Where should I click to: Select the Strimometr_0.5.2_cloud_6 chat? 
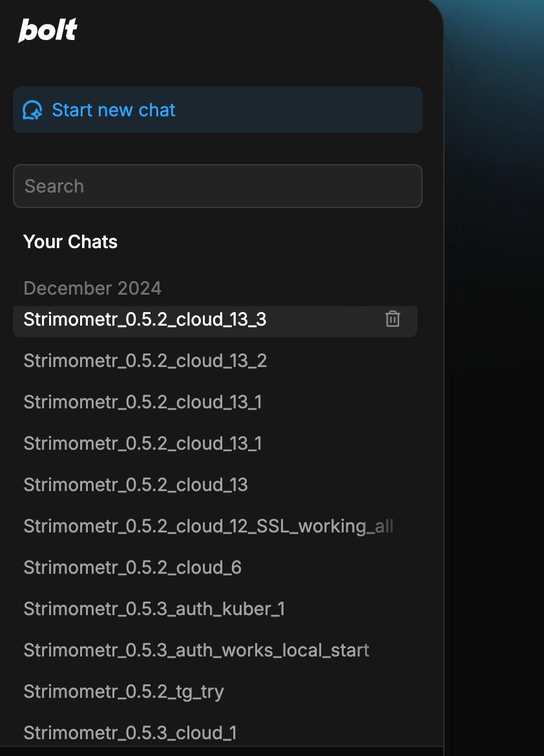(132, 567)
